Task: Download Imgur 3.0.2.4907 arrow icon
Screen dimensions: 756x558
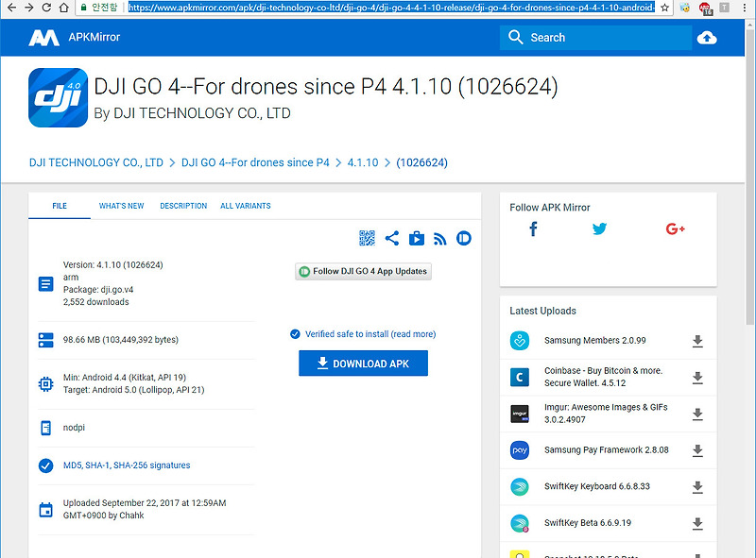Action: coord(697,414)
